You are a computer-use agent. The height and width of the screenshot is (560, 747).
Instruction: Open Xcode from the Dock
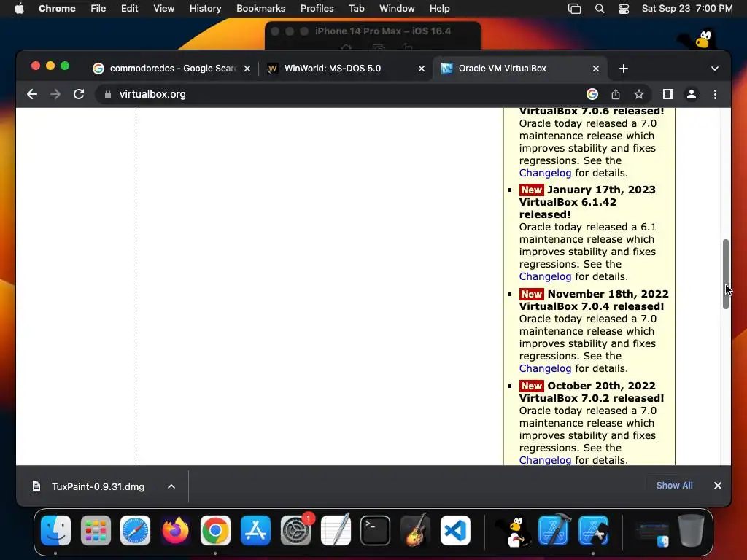(554, 531)
